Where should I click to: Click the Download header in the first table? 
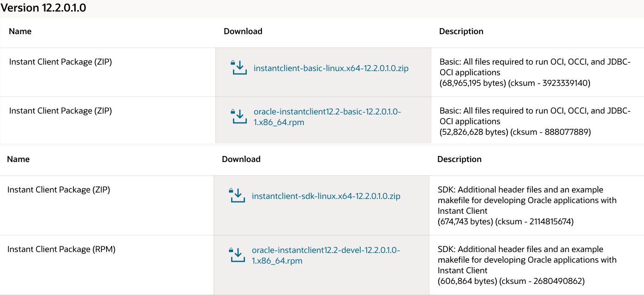(x=243, y=31)
